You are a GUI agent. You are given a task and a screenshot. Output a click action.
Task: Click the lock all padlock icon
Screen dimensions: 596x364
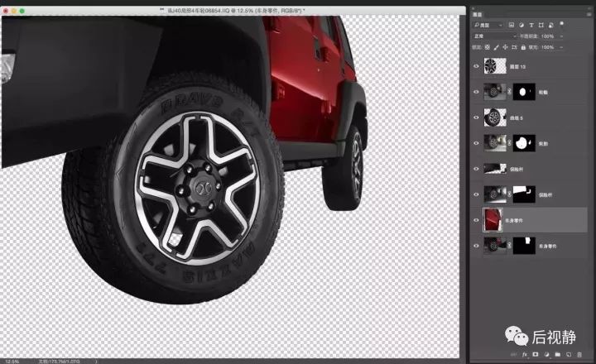click(523, 47)
